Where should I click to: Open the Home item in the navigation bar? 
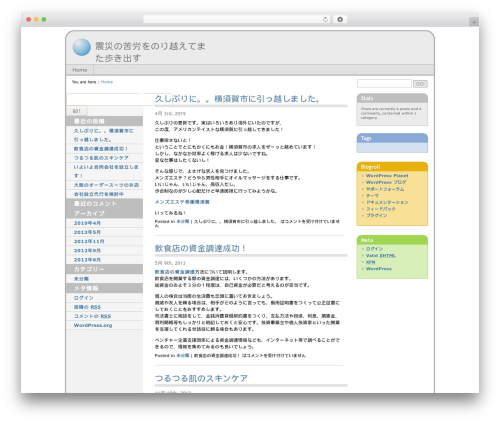(x=80, y=70)
